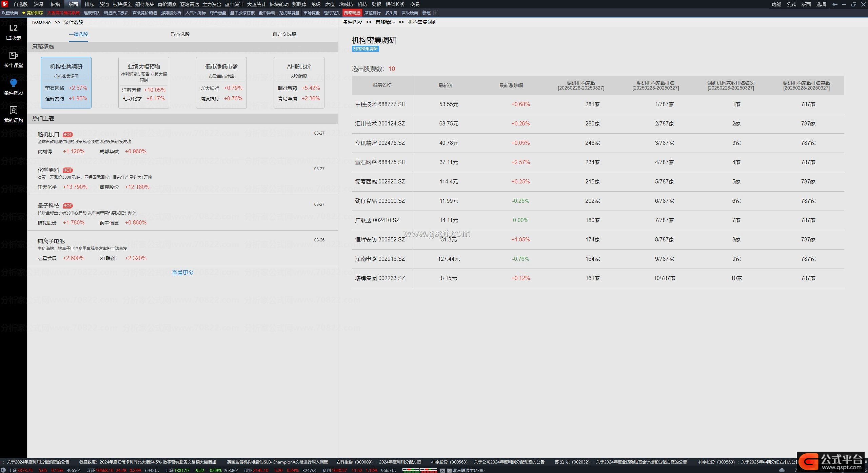Click the 上证 index in status bar
Image resolution: width=868 pixels, height=473 pixels.
13,470
